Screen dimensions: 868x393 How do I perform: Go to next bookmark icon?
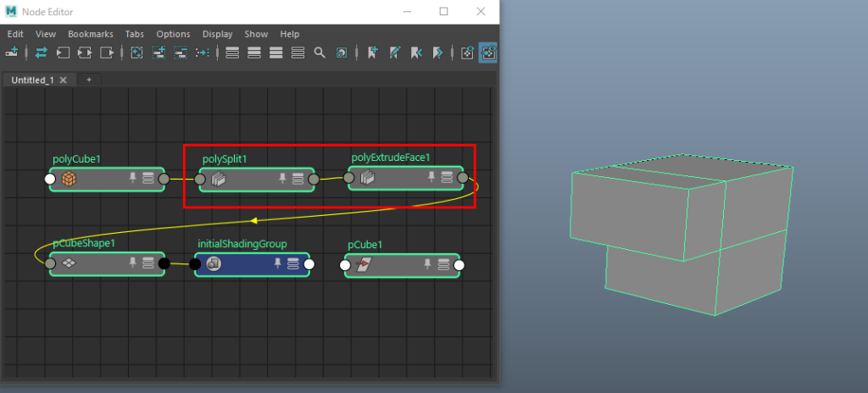coord(437,53)
